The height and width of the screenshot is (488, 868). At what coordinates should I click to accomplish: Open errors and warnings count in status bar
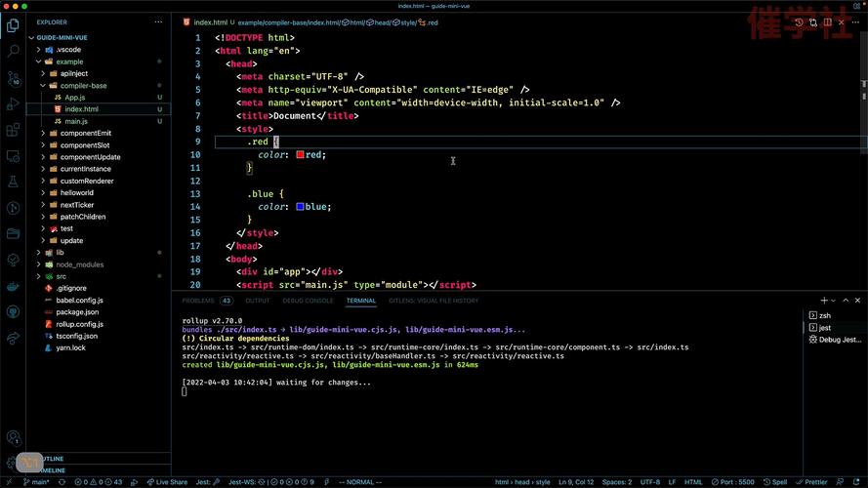tap(98, 482)
